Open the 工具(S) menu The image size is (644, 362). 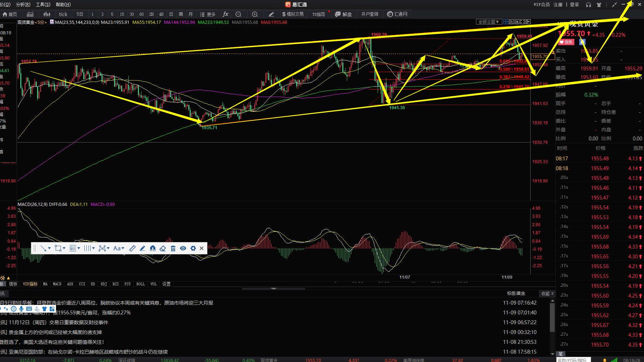pos(43,5)
